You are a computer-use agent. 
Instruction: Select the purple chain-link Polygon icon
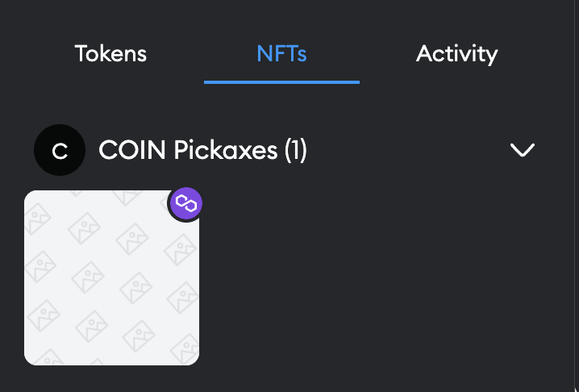coord(186,204)
